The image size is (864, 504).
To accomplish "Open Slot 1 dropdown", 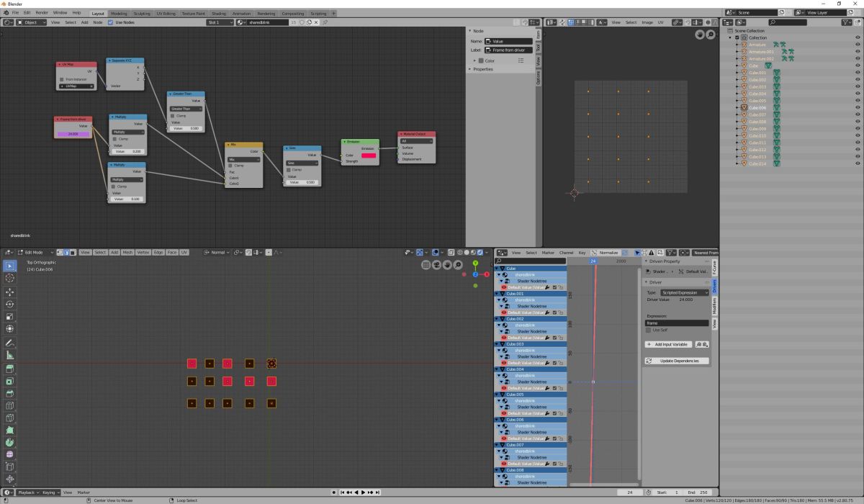I will (x=220, y=22).
